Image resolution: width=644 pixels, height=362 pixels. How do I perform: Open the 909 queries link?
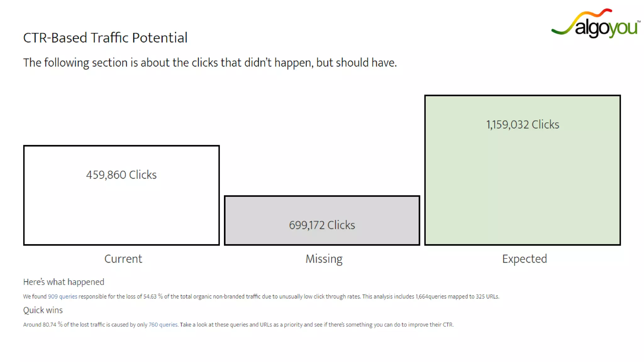coord(62,296)
